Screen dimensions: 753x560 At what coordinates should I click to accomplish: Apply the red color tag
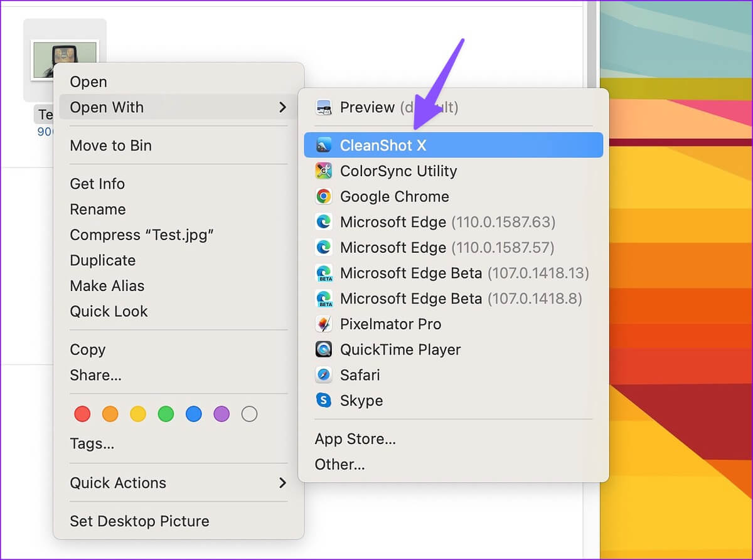tap(82, 414)
